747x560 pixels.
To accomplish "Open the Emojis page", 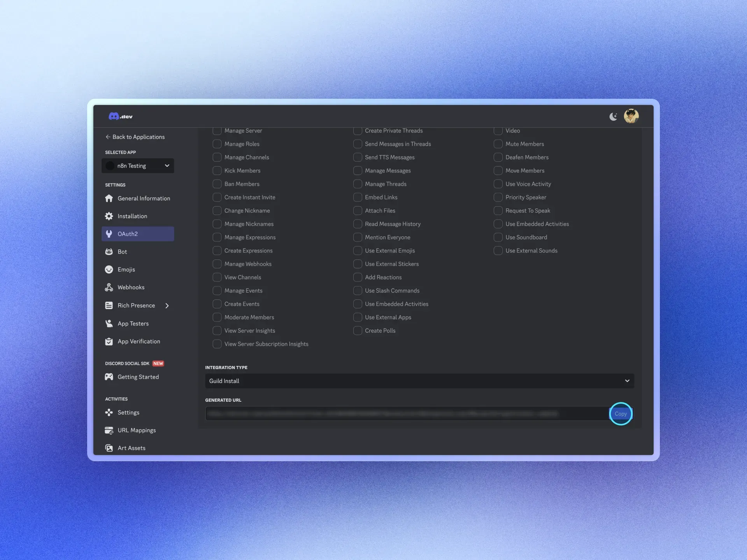I will coord(138,269).
